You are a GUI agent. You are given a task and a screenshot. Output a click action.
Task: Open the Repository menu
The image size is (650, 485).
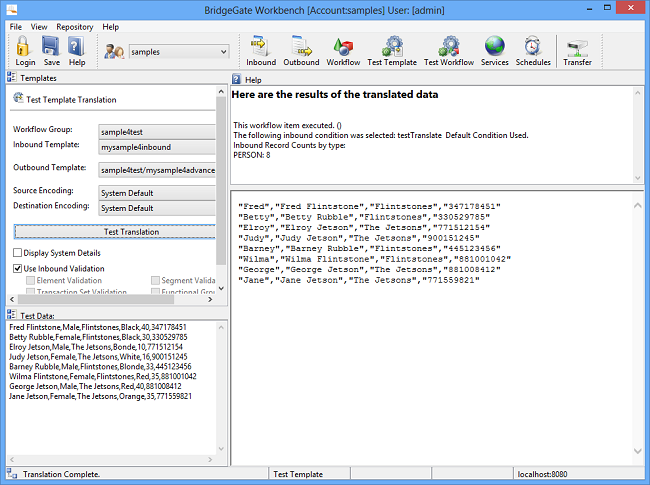click(x=75, y=27)
